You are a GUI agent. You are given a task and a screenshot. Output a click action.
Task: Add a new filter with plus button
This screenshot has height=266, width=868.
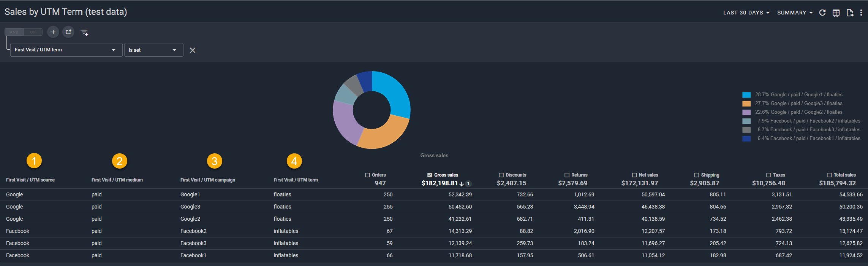53,32
